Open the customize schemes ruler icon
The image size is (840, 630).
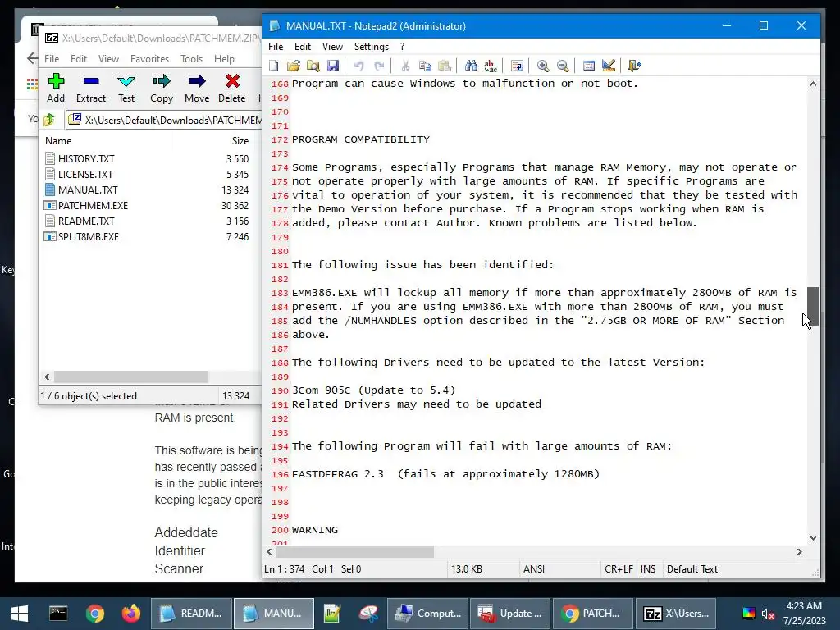point(609,66)
